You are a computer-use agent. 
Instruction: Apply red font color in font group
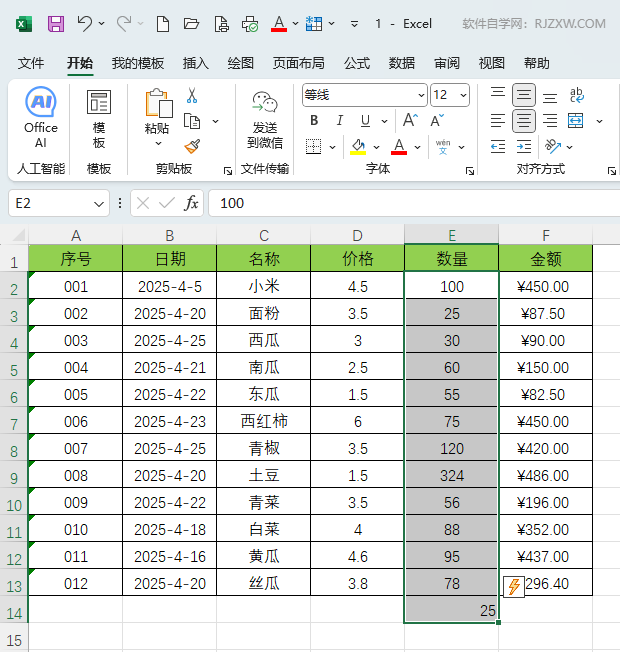[399, 147]
